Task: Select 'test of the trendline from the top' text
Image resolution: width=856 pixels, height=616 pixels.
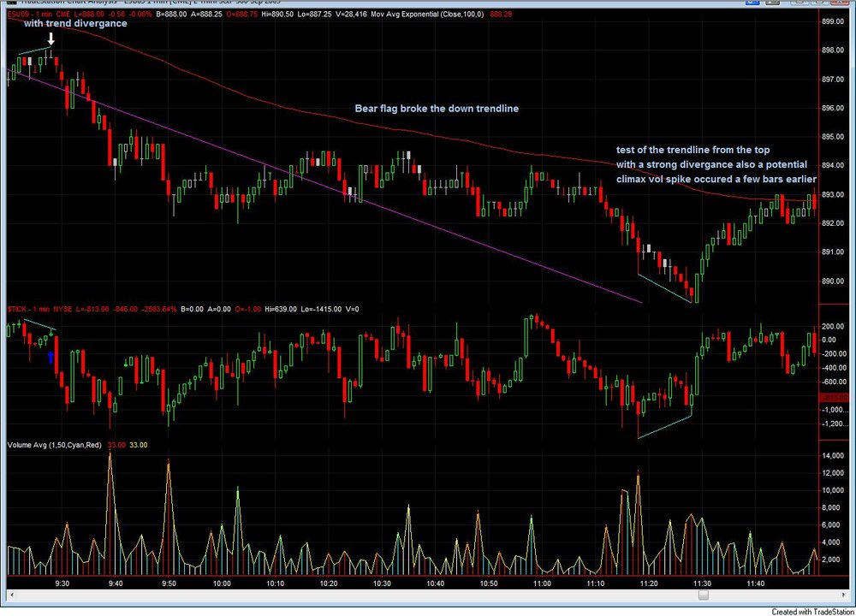Action: (693, 150)
